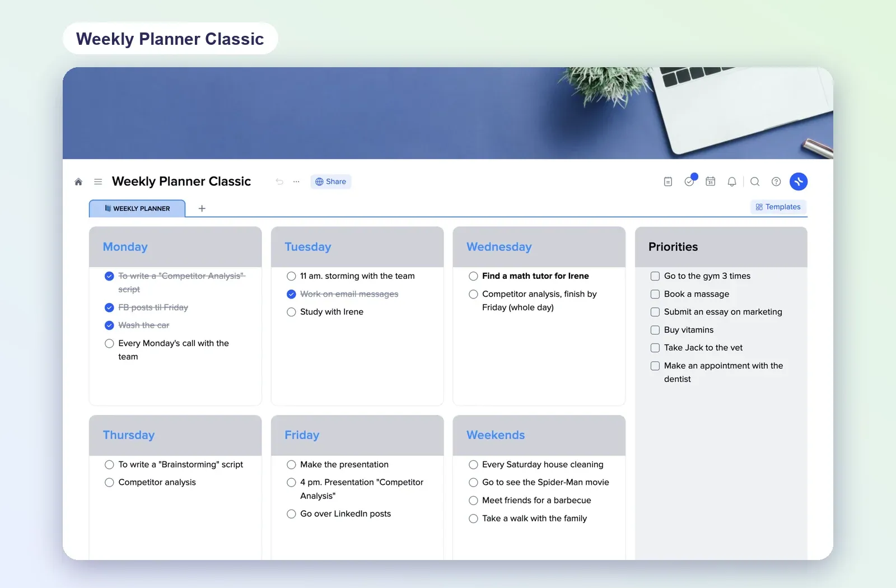
Task: Add a new tab with plus icon
Action: pos(202,208)
